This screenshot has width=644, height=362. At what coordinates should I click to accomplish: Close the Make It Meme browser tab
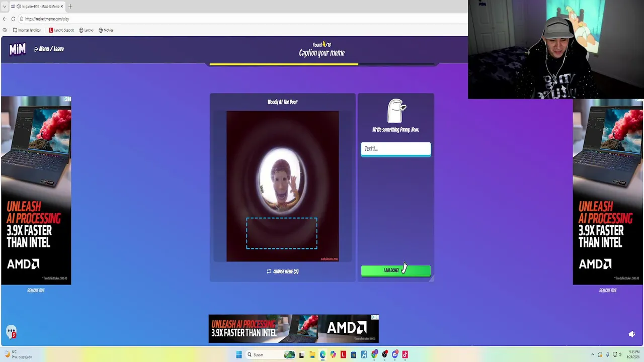point(62,7)
